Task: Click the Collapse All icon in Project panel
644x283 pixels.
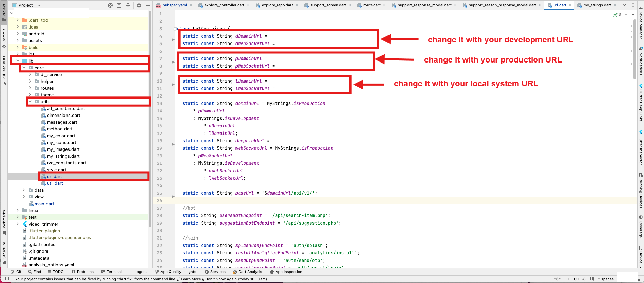Action: (x=128, y=5)
